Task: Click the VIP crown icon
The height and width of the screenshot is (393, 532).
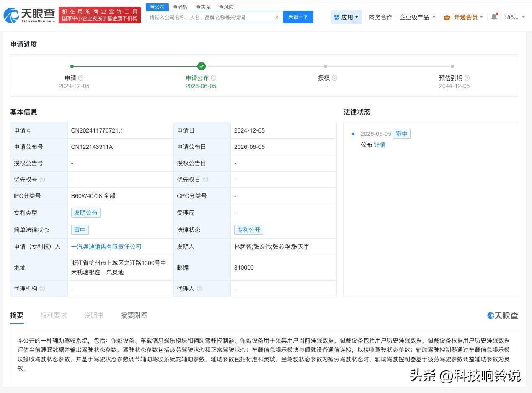Action: tap(447, 17)
